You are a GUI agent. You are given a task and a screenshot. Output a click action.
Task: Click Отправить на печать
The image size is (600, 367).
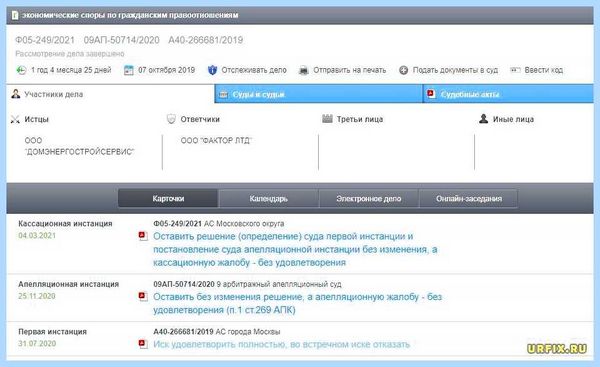(x=349, y=70)
